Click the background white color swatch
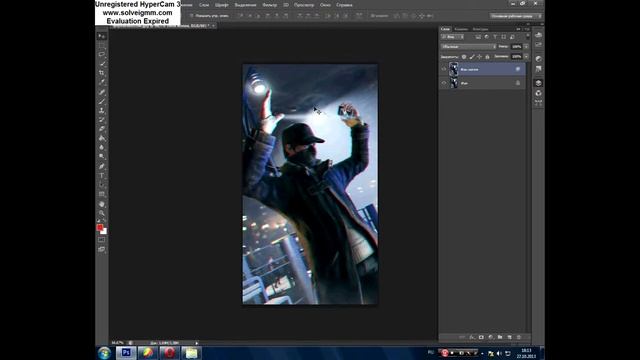This screenshot has height=360, width=640. tap(104, 231)
